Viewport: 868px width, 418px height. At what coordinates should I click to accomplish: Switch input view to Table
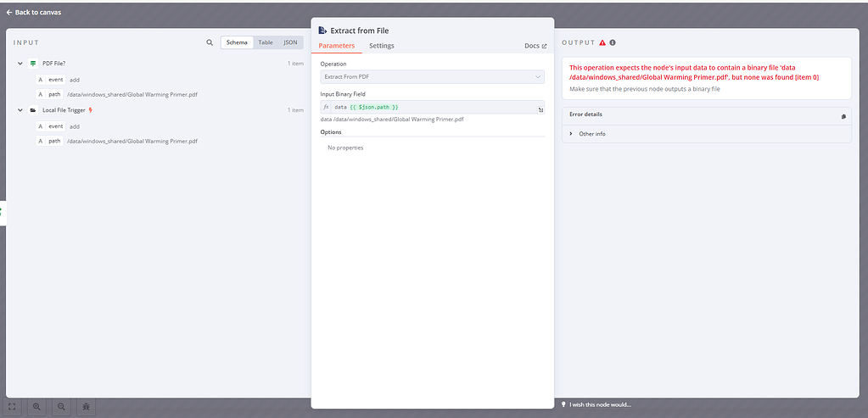(266, 42)
